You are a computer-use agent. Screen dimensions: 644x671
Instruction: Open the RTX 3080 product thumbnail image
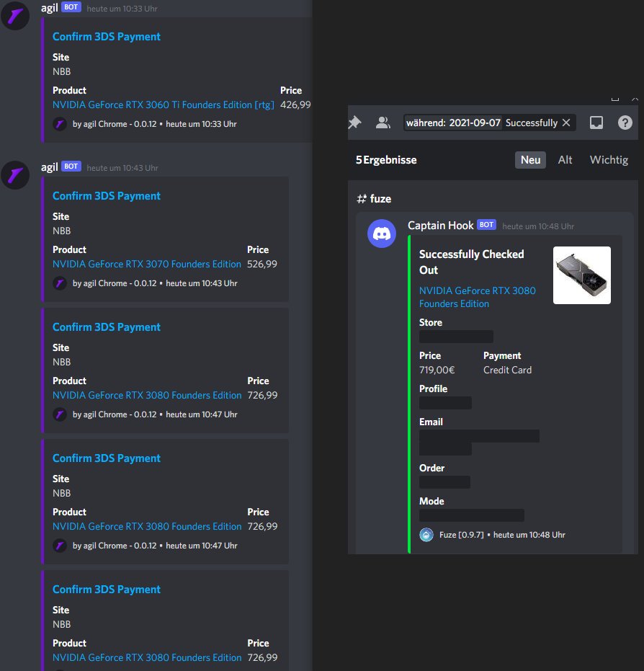(581, 275)
